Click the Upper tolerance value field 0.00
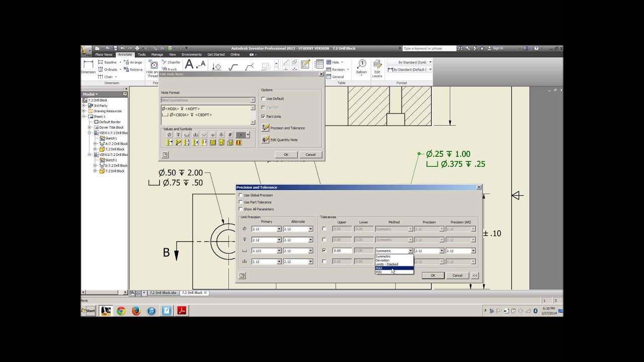 tap(342, 250)
